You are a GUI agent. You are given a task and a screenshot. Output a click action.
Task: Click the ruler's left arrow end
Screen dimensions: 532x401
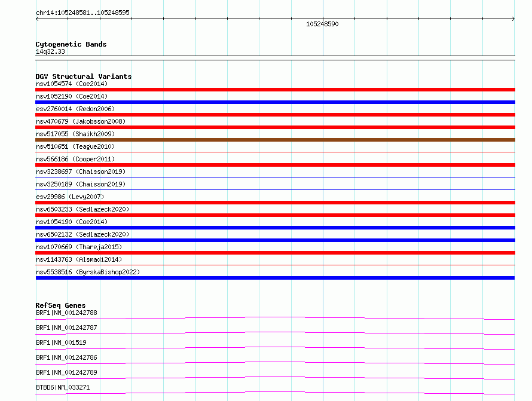coord(37,19)
